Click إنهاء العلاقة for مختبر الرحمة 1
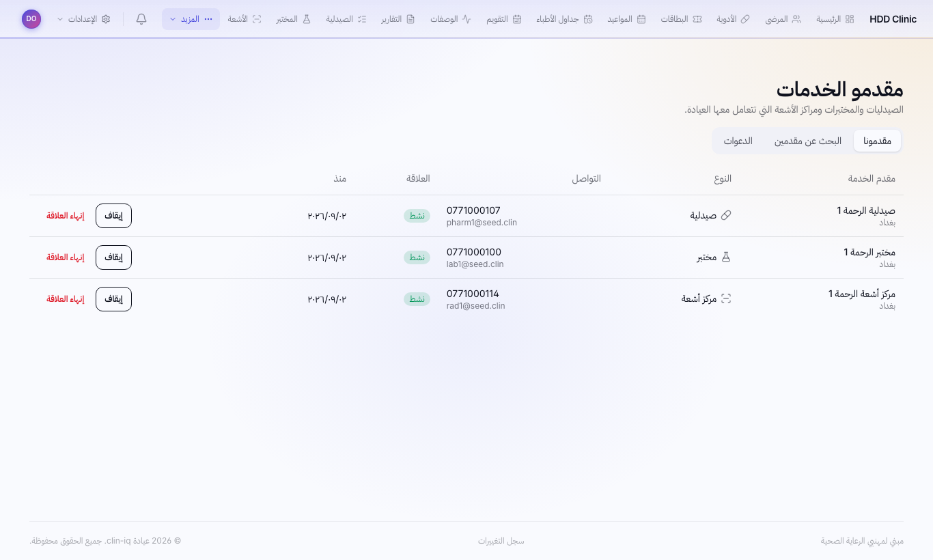Screen dimensions: 933x560 point(66,257)
